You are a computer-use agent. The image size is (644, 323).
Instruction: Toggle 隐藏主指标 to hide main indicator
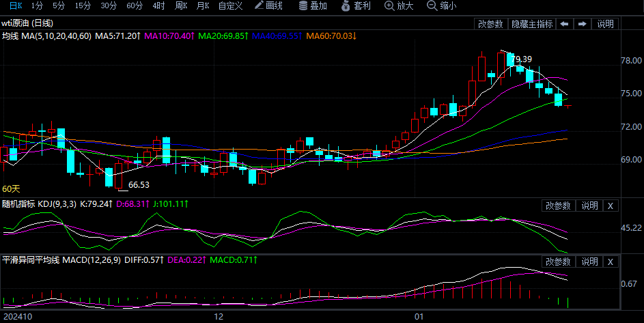click(532, 24)
